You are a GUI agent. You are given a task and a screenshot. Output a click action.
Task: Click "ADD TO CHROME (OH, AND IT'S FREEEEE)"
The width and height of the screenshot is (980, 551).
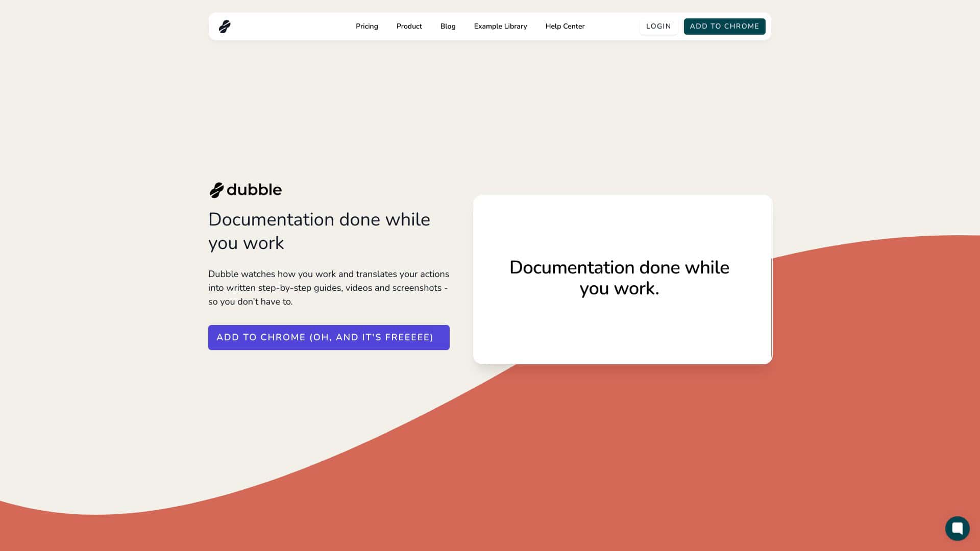point(329,337)
